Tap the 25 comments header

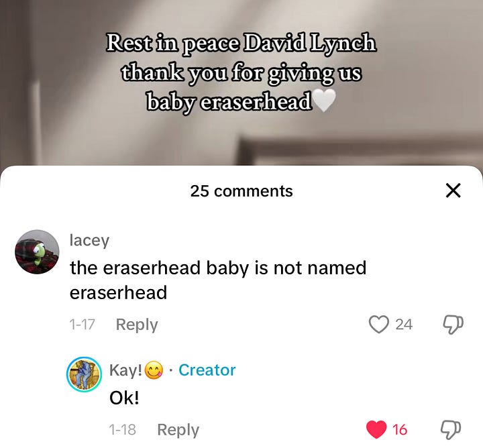241,191
